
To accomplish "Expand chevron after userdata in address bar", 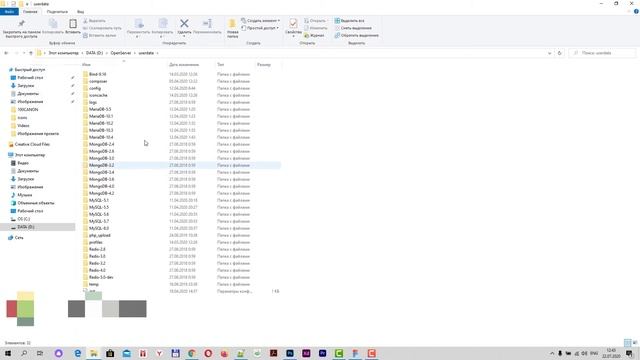I will 158,53.
